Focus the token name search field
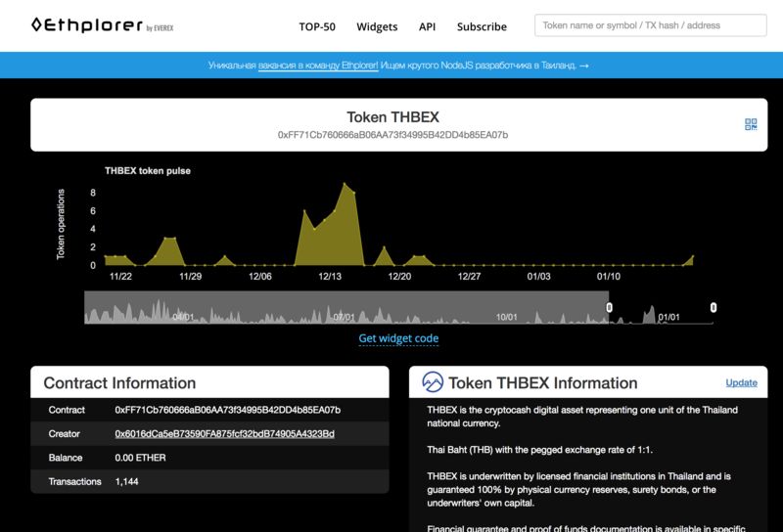Screen dimensions: 783x532 coord(651,26)
